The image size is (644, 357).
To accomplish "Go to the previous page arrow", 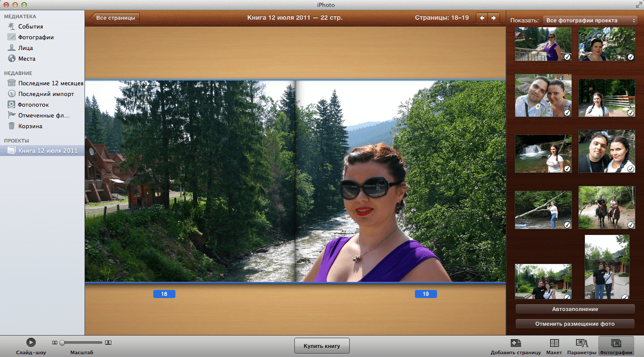I will (482, 18).
